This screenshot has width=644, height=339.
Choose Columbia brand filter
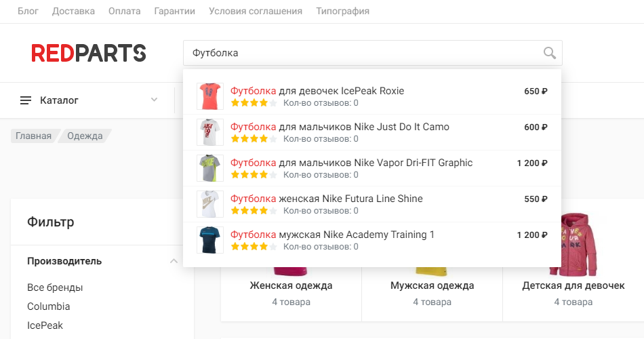click(48, 306)
